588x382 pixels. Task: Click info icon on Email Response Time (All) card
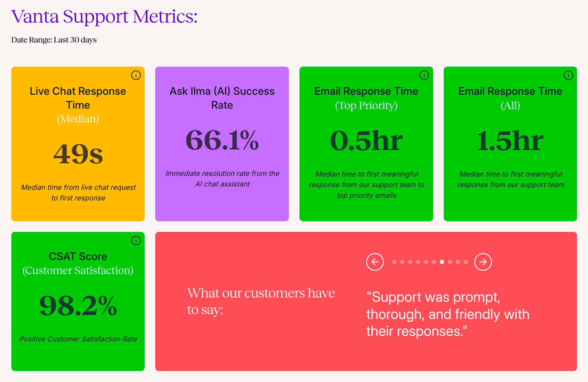pyautogui.click(x=568, y=75)
